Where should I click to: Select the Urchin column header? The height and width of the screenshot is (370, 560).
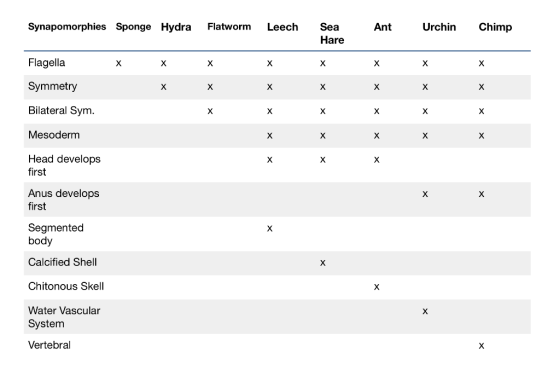[x=439, y=27]
